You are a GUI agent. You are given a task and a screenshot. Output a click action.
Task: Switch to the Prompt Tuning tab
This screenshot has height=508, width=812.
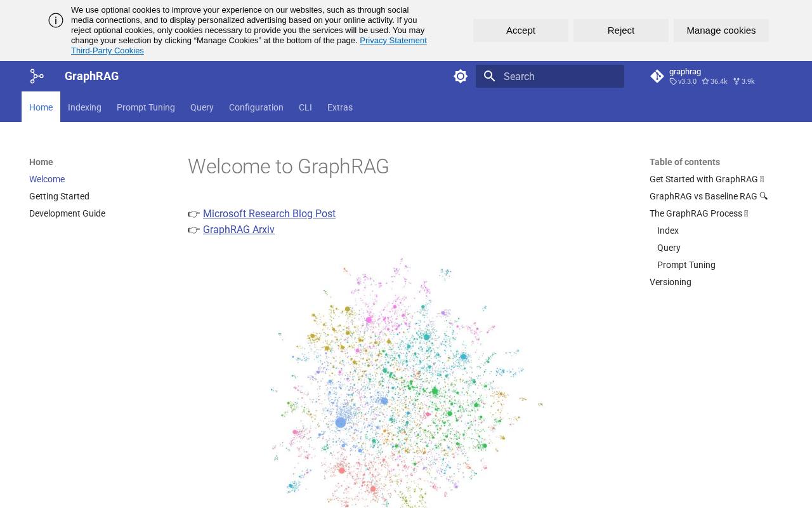146,107
